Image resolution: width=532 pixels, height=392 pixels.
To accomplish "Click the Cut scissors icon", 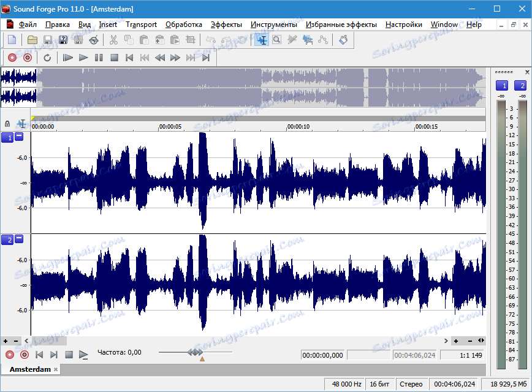I will click(113, 40).
